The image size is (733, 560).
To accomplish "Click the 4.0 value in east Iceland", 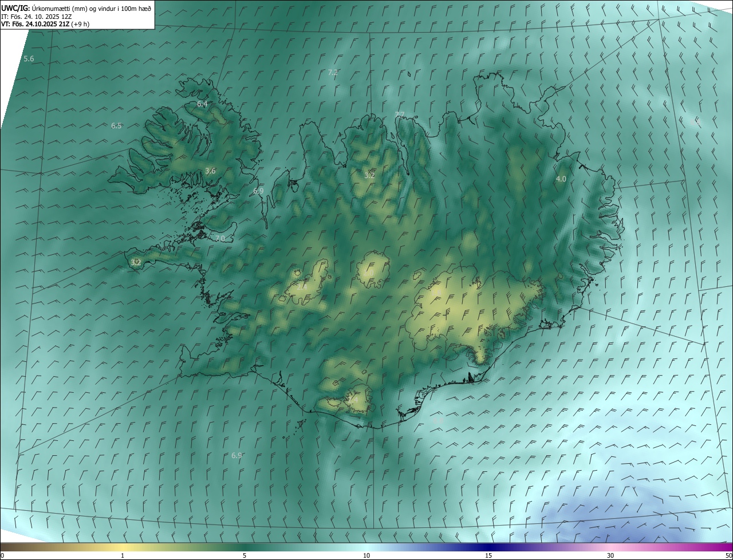I will coord(561,179).
